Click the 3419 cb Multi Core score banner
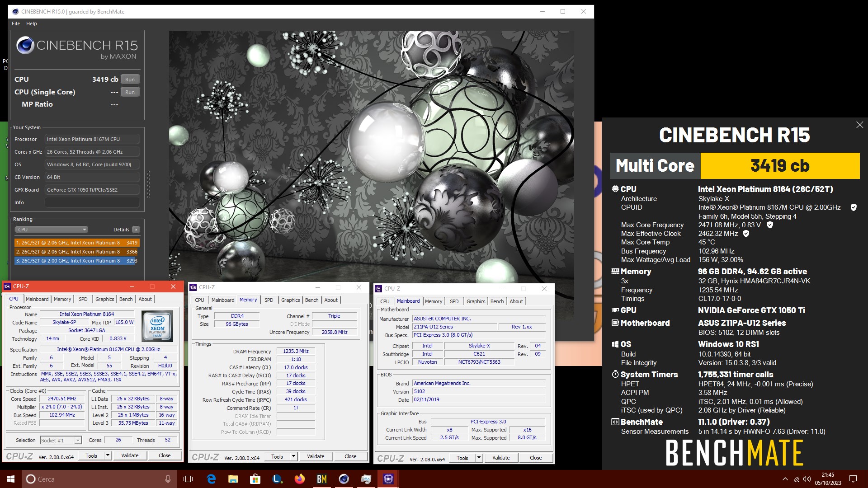 pos(780,165)
